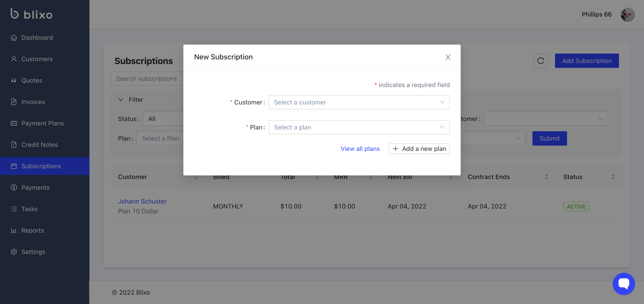
Task: Click the Dashboard home icon in sidebar
Action: pyautogui.click(x=14, y=37)
